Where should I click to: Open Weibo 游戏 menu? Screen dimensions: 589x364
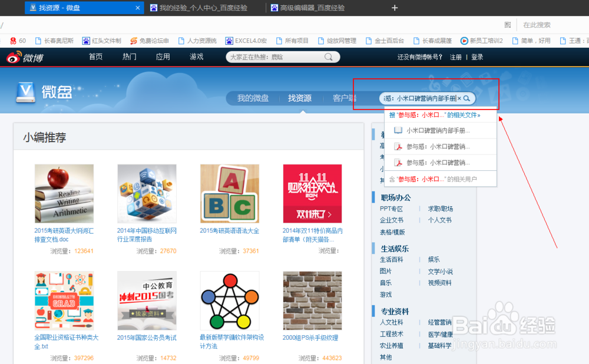(197, 57)
